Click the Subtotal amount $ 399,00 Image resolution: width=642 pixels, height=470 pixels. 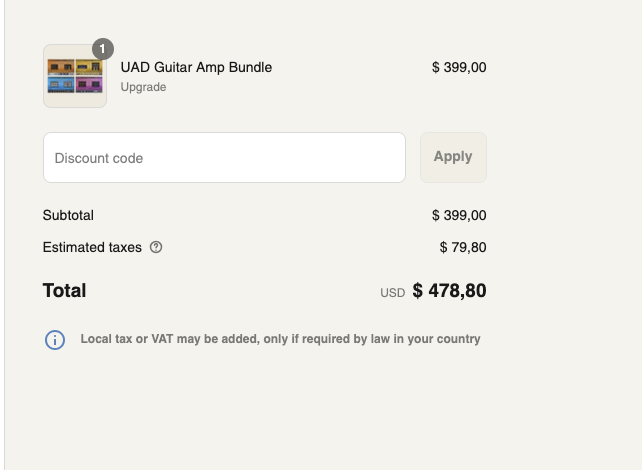pyautogui.click(x=459, y=215)
